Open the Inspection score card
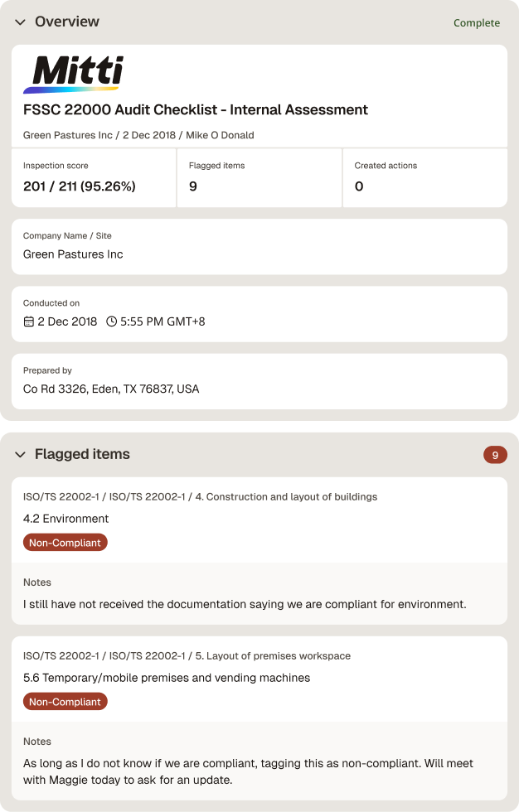 (x=94, y=177)
